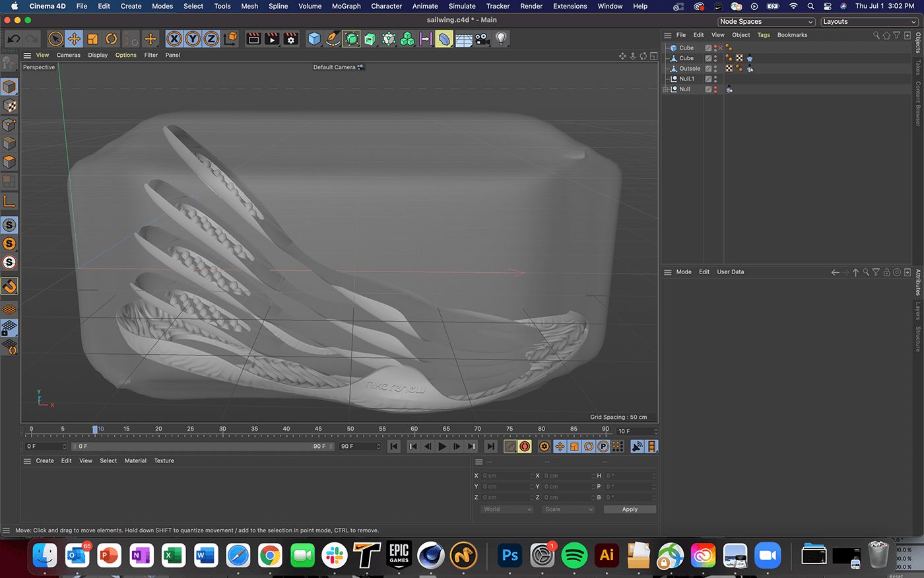This screenshot has width=924, height=578.
Task: Open the World coordinate dropdown
Action: pyautogui.click(x=507, y=509)
